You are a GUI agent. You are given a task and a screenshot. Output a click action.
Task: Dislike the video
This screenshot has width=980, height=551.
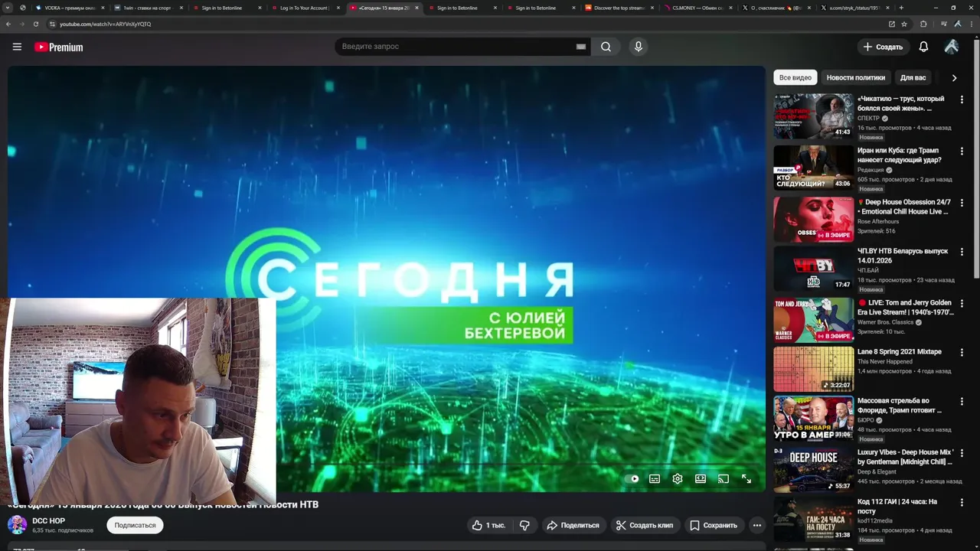pyautogui.click(x=524, y=525)
